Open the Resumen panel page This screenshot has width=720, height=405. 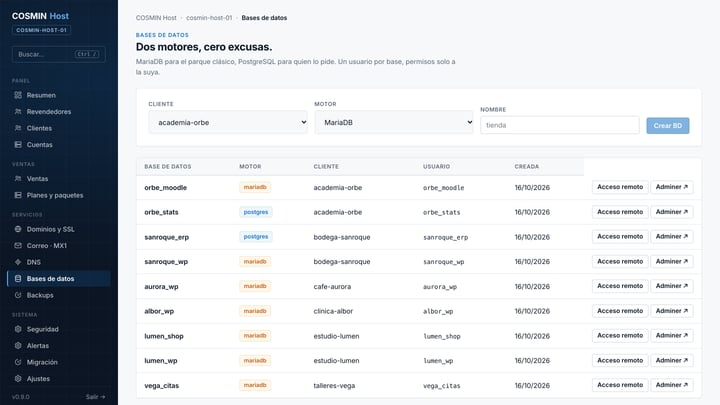click(x=59, y=95)
